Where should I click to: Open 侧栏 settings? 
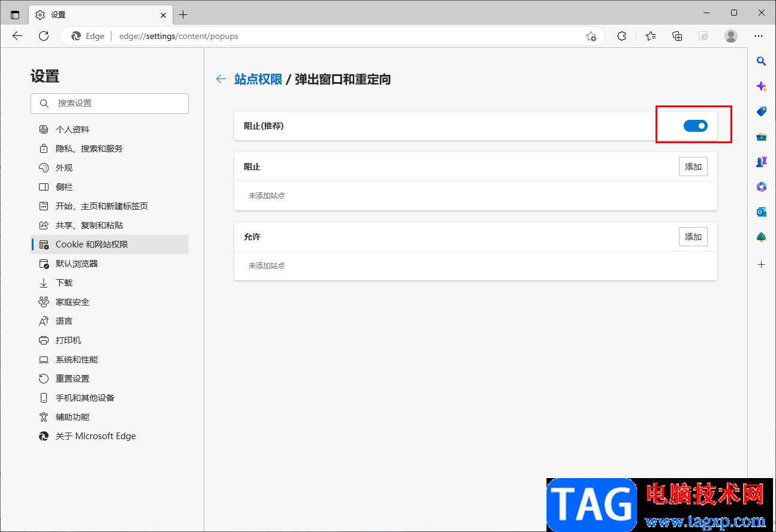(110, 187)
